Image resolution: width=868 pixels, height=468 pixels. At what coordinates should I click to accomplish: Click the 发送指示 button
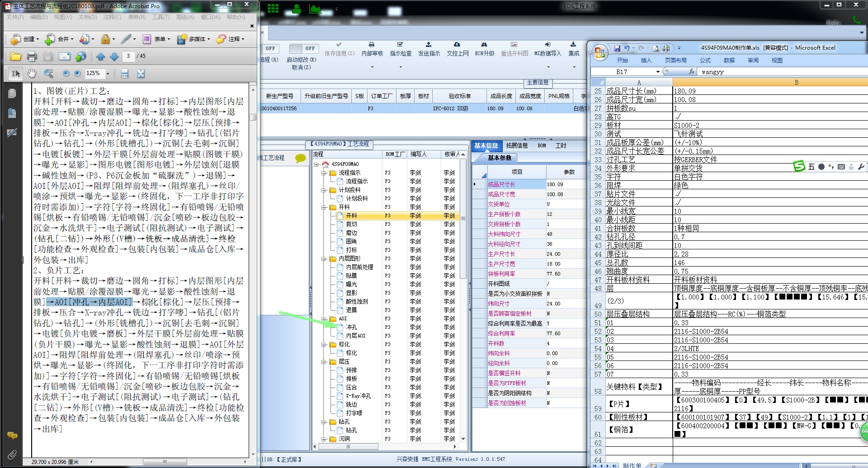[x=429, y=49]
